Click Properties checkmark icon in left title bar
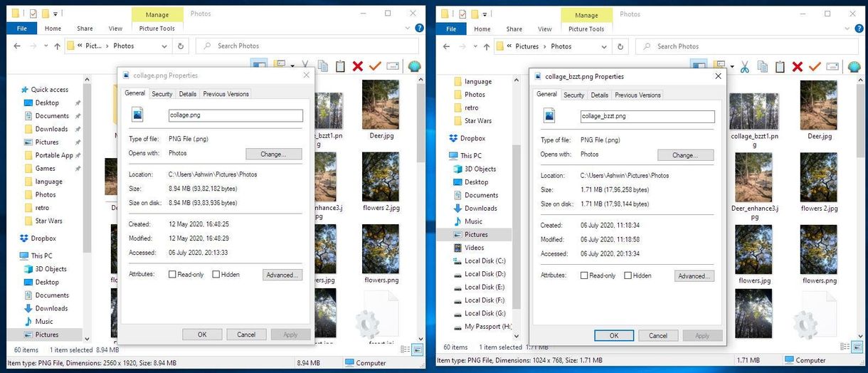 (x=33, y=13)
